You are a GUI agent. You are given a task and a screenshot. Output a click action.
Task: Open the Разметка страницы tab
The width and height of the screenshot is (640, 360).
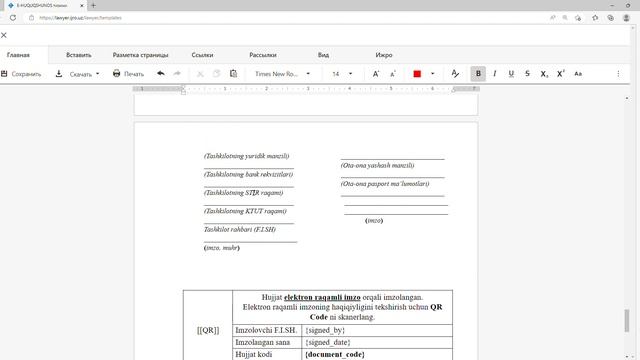point(140,55)
